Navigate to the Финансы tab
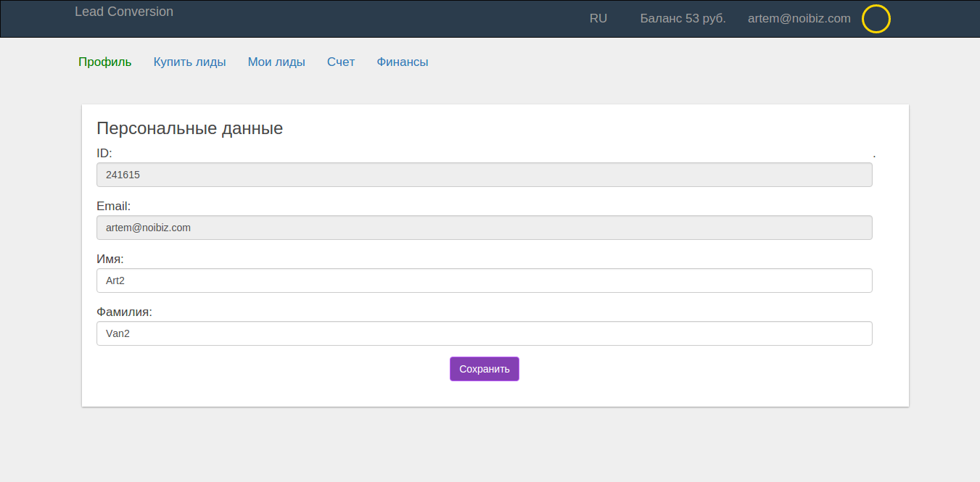980x482 pixels. point(402,62)
